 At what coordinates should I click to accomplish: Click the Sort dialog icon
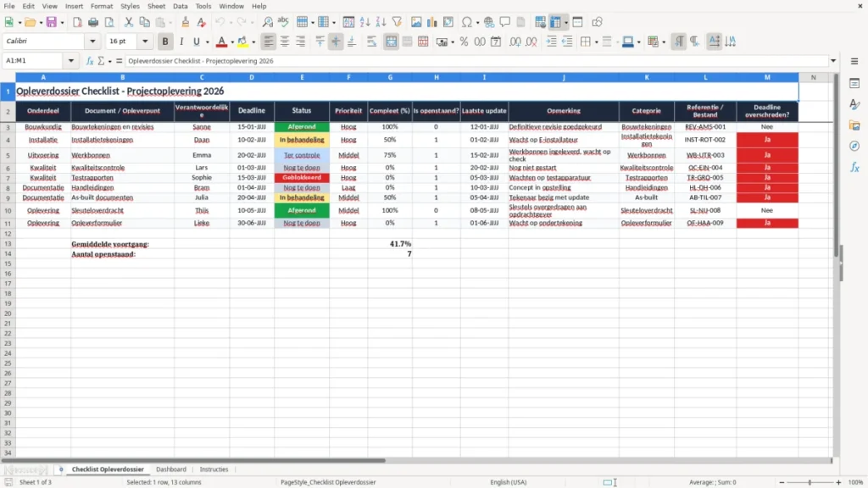tap(348, 22)
